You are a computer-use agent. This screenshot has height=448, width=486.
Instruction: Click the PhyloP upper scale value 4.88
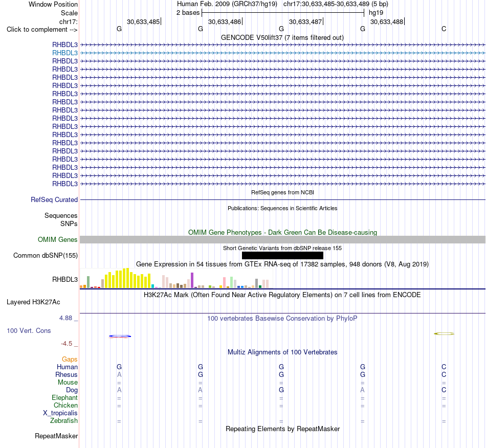[x=65, y=318]
